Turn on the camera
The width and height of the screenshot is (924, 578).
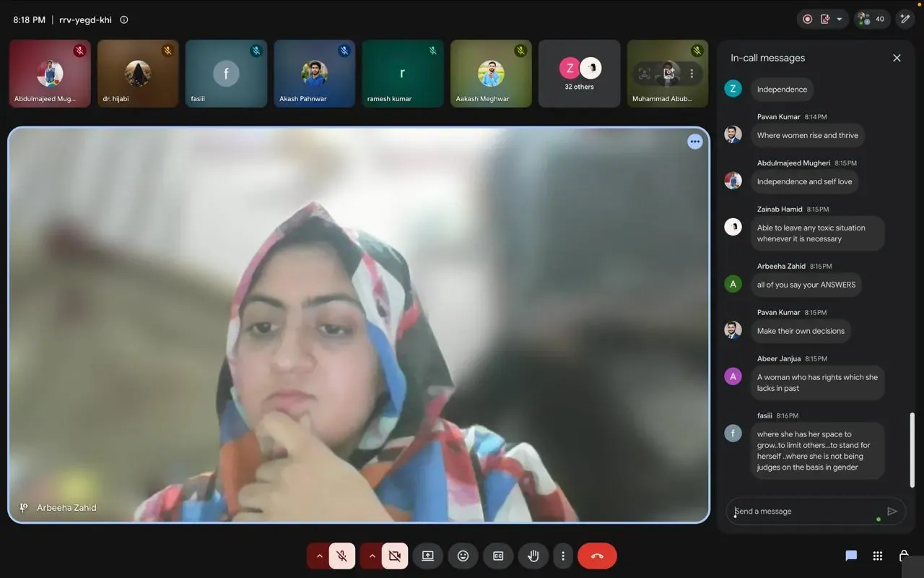coord(395,556)
